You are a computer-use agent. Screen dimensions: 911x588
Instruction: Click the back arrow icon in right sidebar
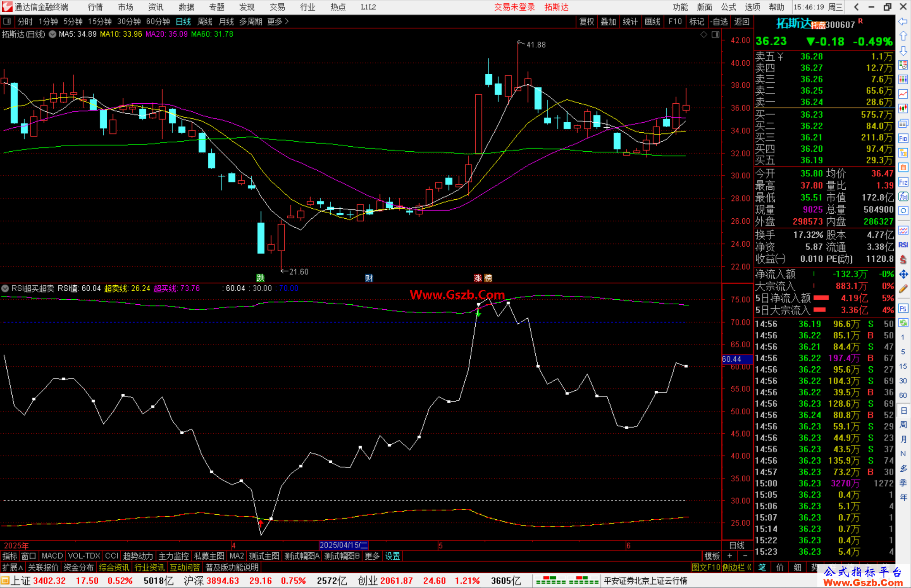pos(903,21)
